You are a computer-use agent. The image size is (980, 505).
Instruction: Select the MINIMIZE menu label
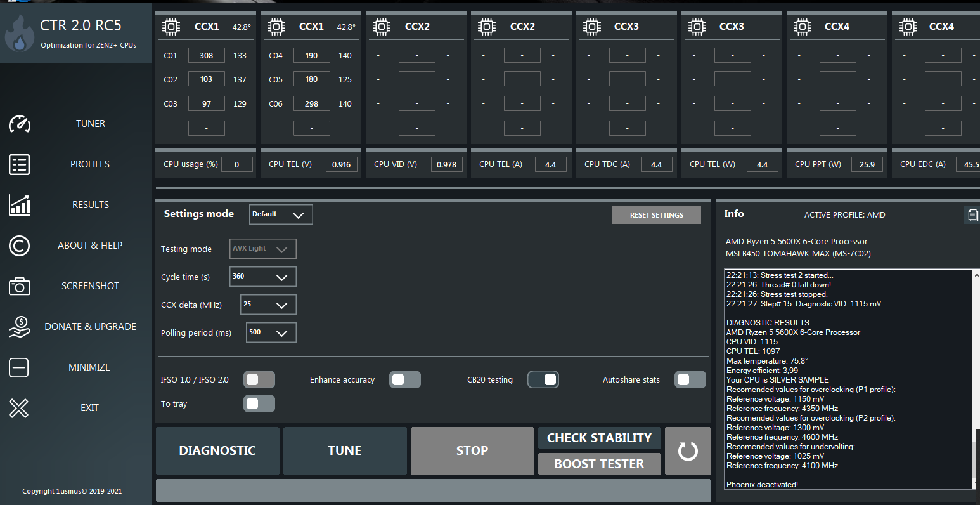(89, 367)
